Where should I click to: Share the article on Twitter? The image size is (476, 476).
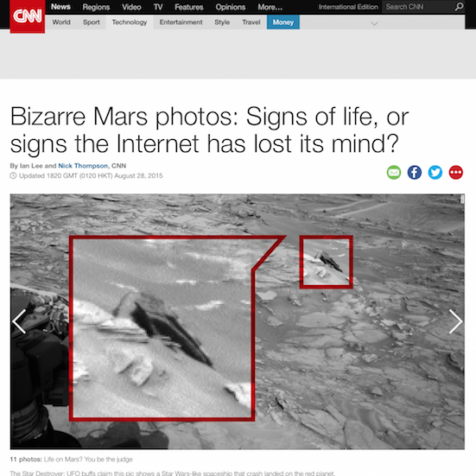tap(435, 173)
